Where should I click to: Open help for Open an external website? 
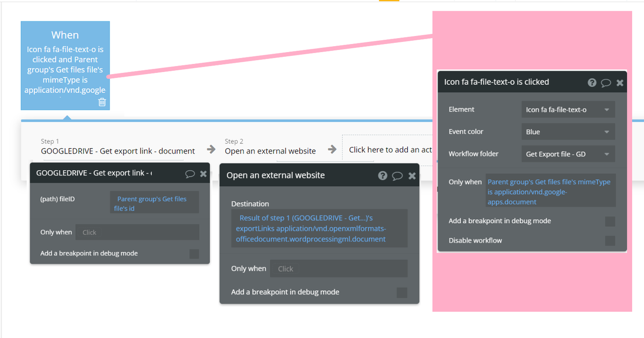[x=383, y=175]
